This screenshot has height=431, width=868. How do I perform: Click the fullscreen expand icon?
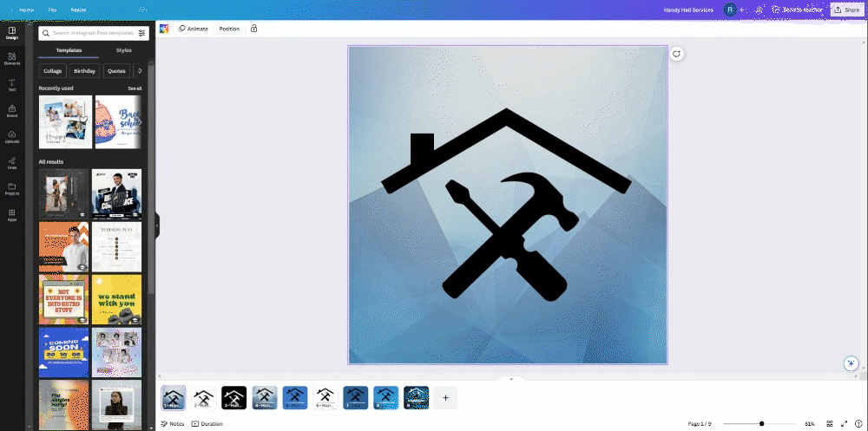pos(845,424)
